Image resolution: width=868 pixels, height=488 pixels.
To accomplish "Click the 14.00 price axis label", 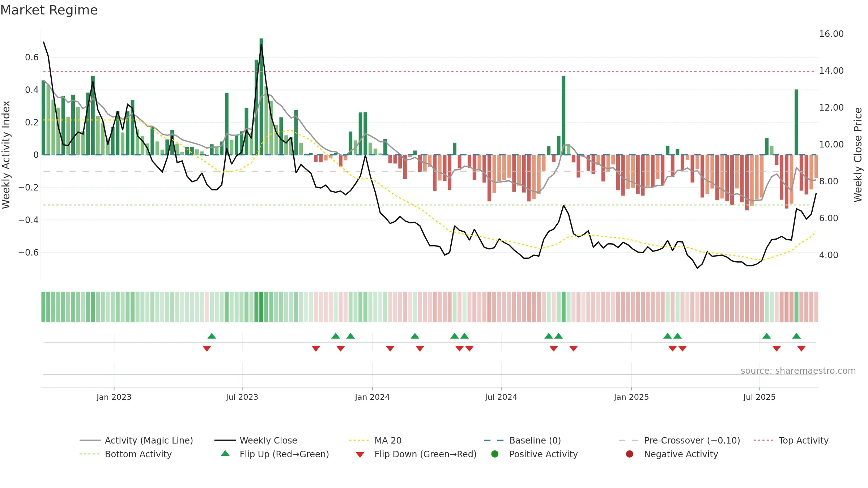I will pyautogui.click(x=831, y=71).
